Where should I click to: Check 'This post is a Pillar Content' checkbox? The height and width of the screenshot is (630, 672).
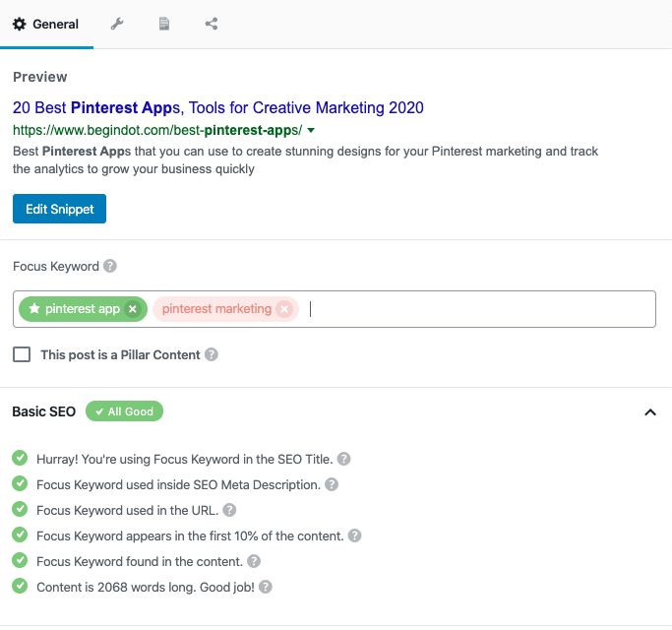tap(22, 354)
